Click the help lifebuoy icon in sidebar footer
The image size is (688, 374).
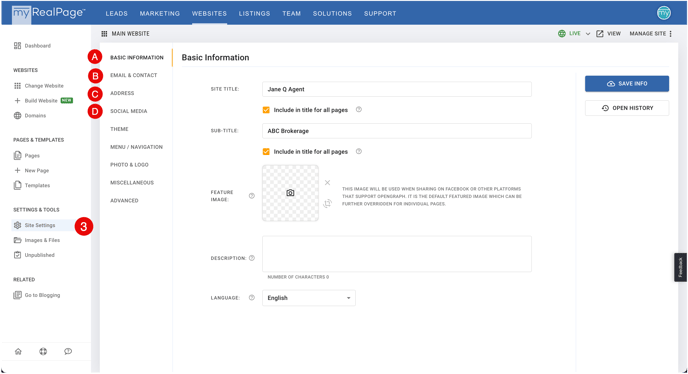43,351
